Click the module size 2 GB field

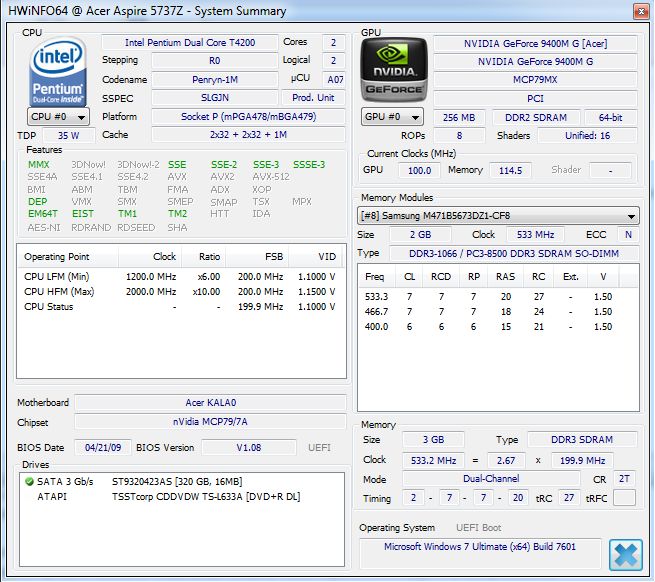pos(420,235)
